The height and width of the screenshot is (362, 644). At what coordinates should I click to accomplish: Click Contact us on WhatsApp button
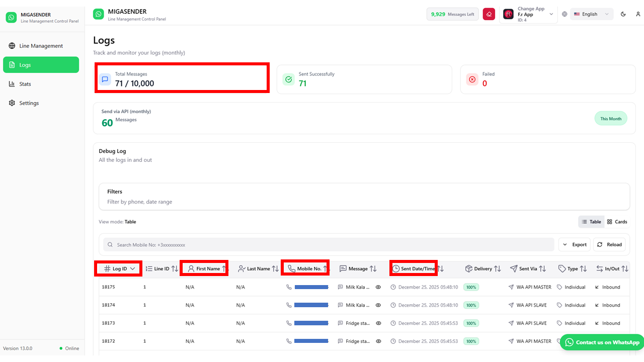point(602,342)
